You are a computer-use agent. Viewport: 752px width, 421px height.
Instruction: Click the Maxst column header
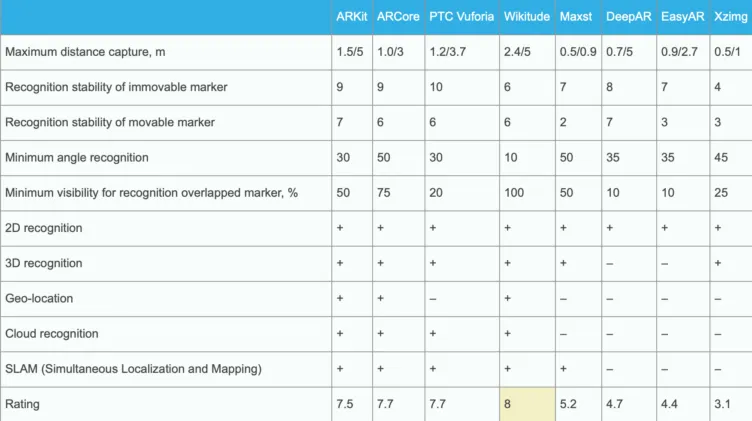[576, 17]
